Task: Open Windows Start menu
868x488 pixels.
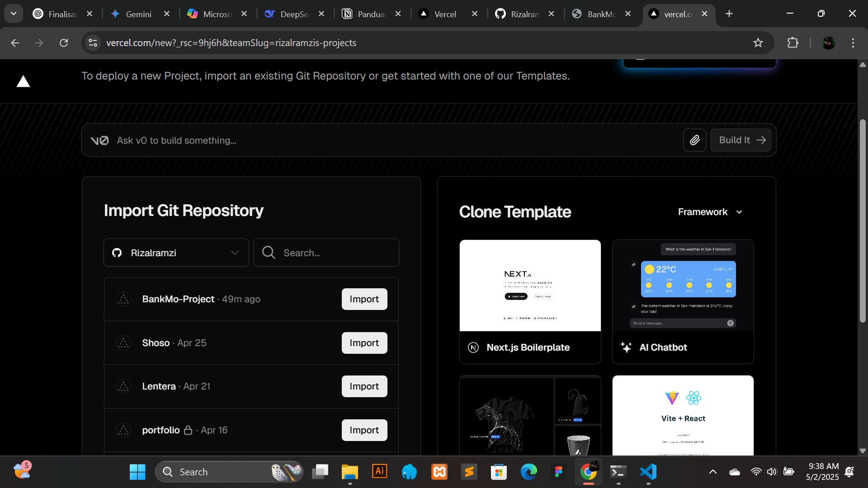Action: click(137, 472)
